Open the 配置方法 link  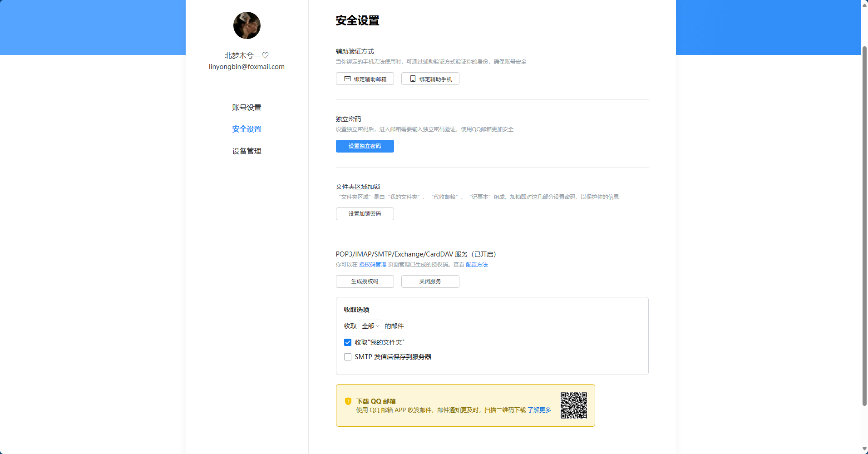click(x=477, y=265)
